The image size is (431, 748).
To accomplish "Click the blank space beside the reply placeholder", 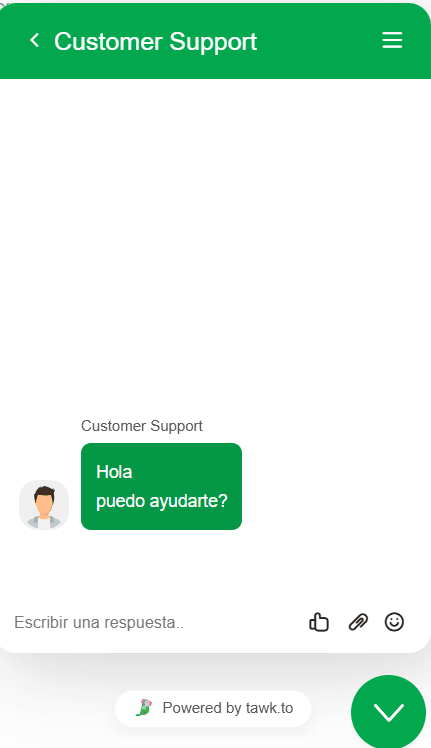I will pyautogui.click(x=243, y=622).
